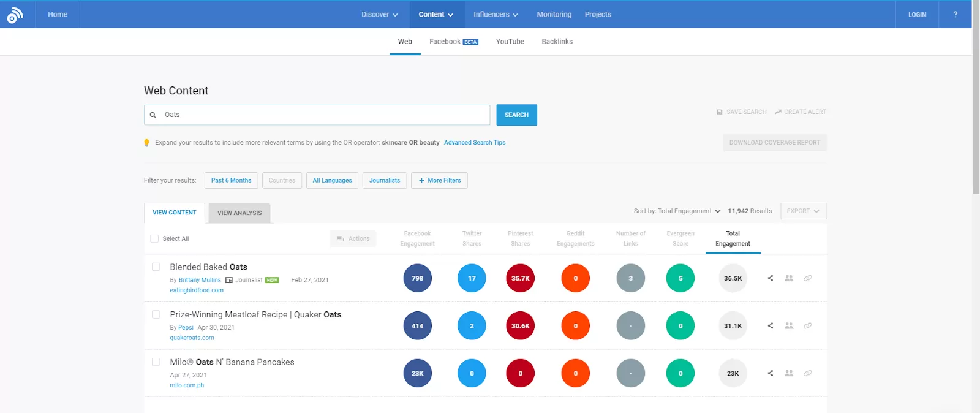The height and width of the screenshot is (413, 980).
Task: Click the Pepsi author link
Action: 186,328
